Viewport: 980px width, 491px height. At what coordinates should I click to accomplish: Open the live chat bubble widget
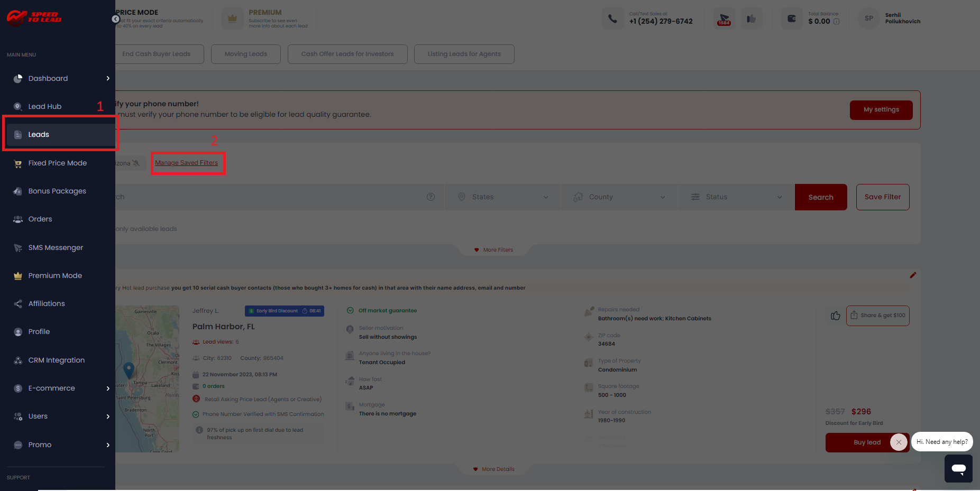pyautogui.click(x=958, y=468)
